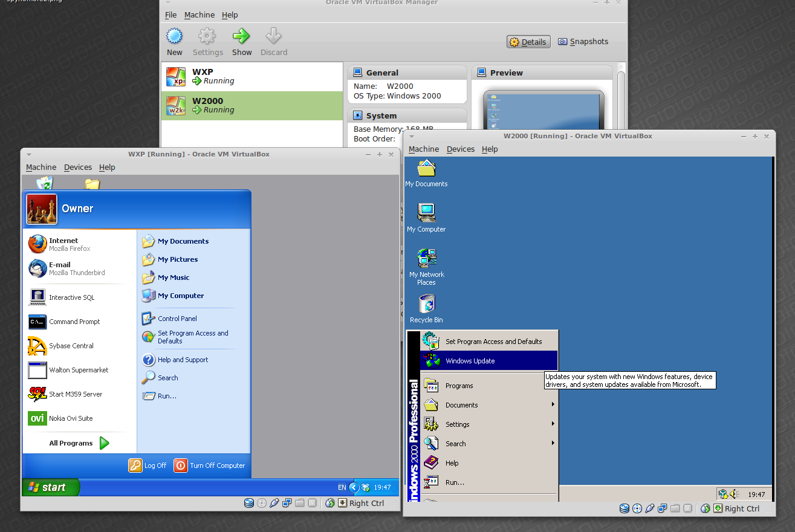This screenshot has width=795, height=532.
Task: Click the USB indicator in the WXP status bar
Action: (274, 503)
